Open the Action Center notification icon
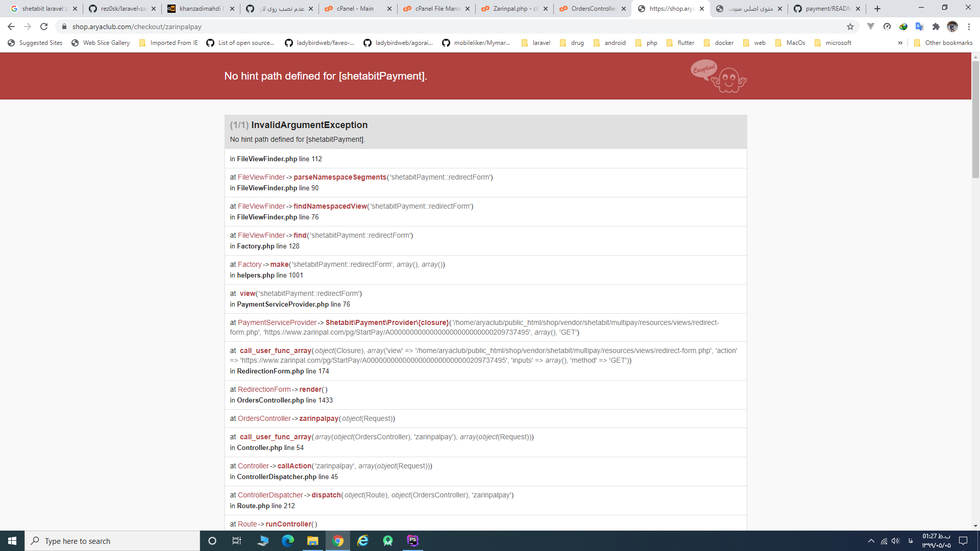The image size is (980, 551). [x=963, y=541]
